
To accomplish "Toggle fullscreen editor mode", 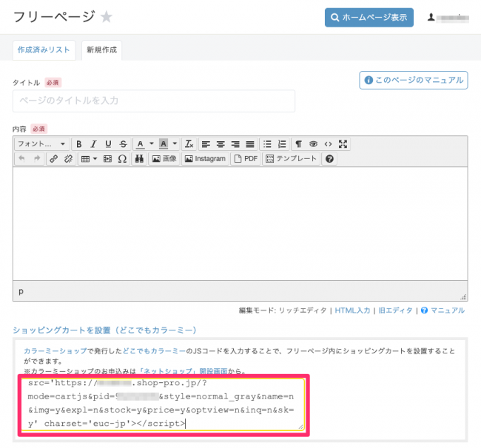I will 343,144.
